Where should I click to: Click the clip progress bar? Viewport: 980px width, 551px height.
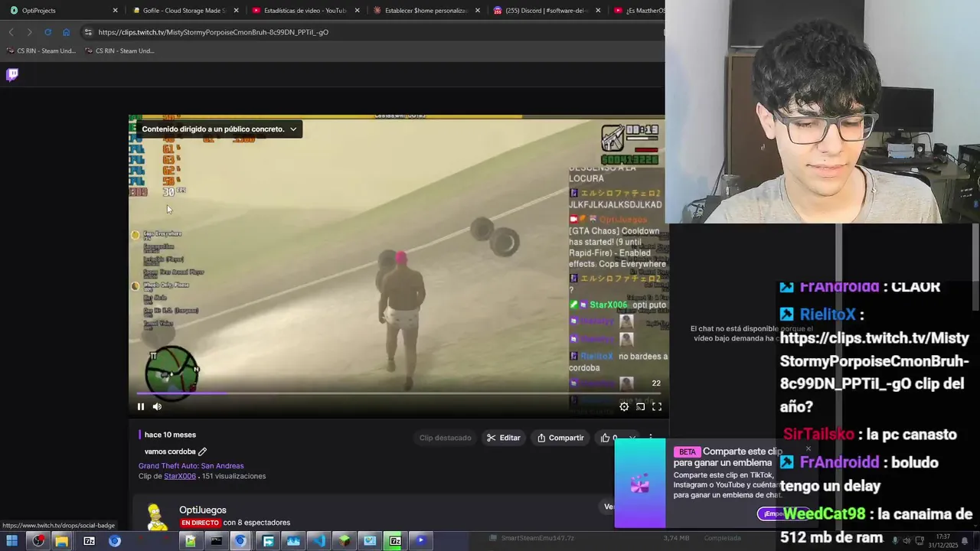pyautogui.click(x=398, y=393)
